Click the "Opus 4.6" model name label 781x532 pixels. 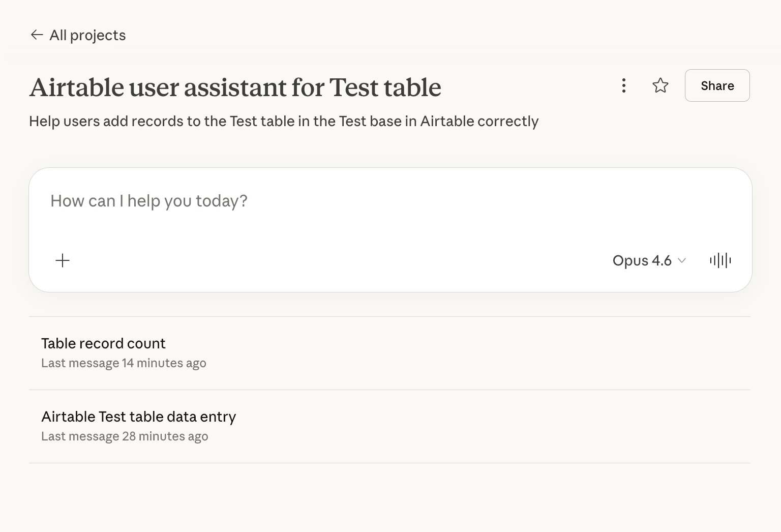[642, 260]
